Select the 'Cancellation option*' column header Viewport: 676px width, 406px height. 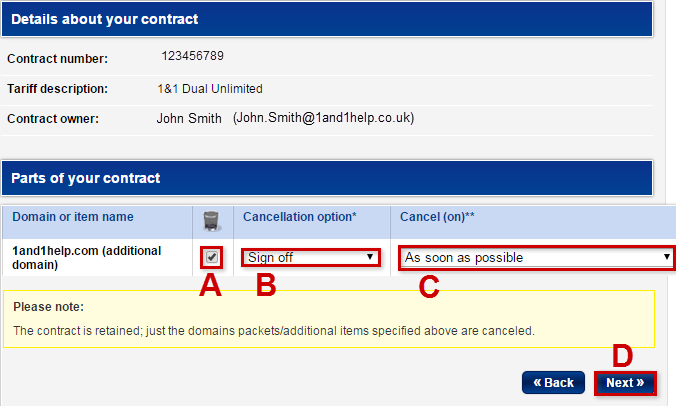pos(298,217)
